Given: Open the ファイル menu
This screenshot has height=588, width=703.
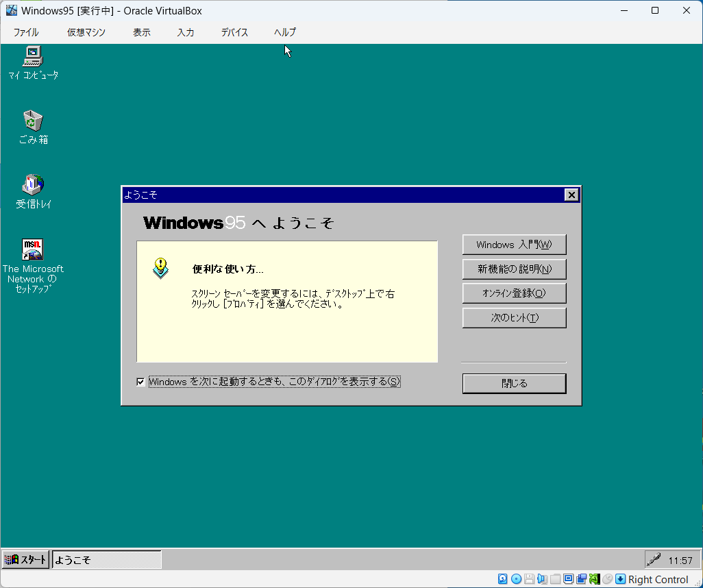Looking at the screenshot, I should pos(26,32).
